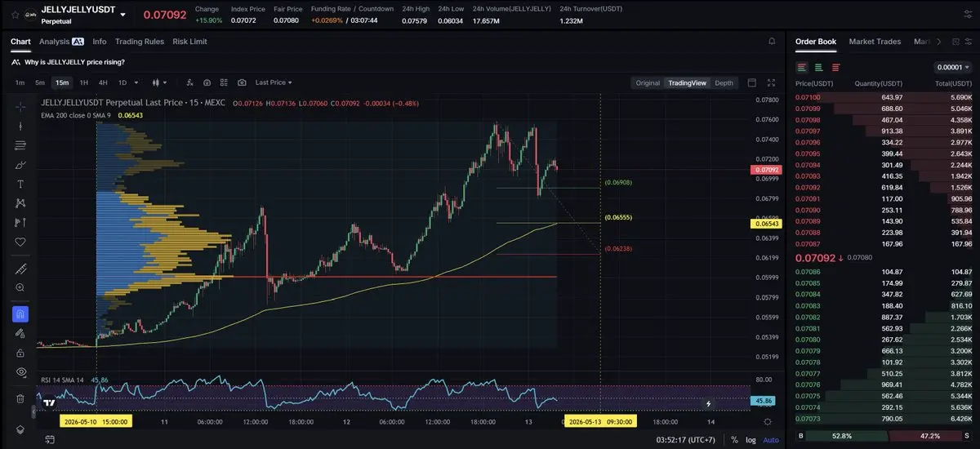Select the zoom in magnifier tool
This screenshot has height=449, width=980.
click(x=20, y=288)
